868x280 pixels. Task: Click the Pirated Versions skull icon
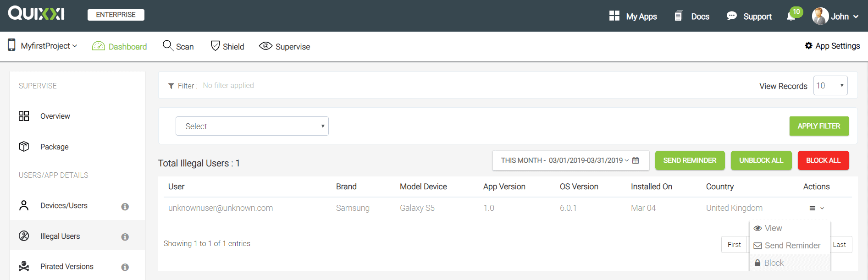pos(24,266)
